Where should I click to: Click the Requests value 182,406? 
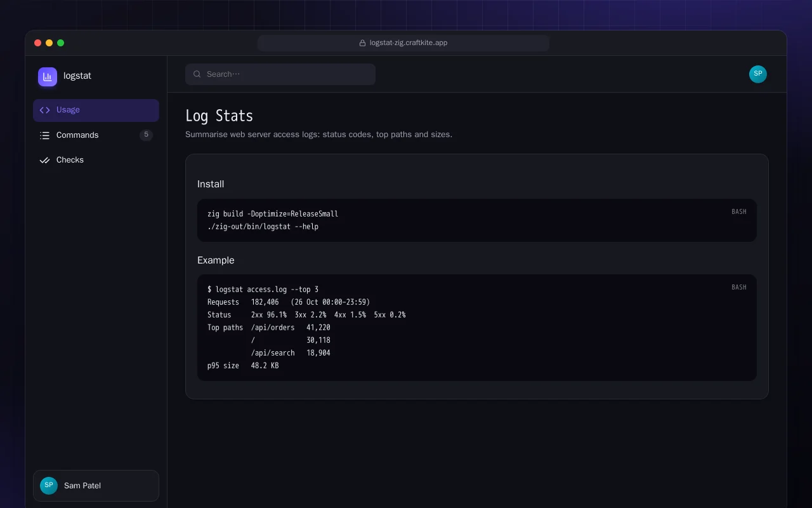pos(265,302)
